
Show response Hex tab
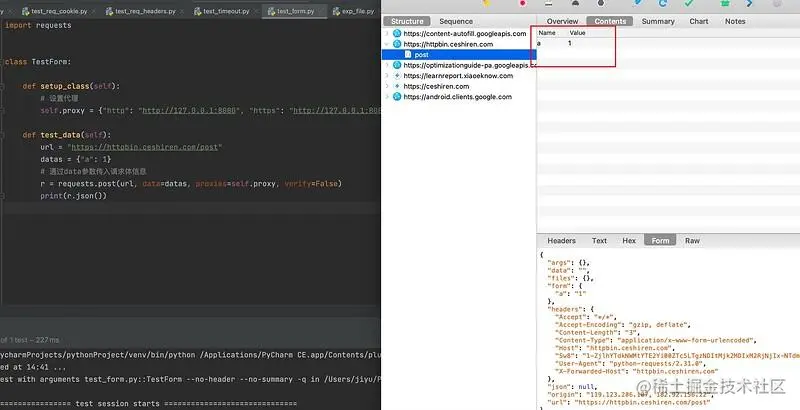pos(629,241)
